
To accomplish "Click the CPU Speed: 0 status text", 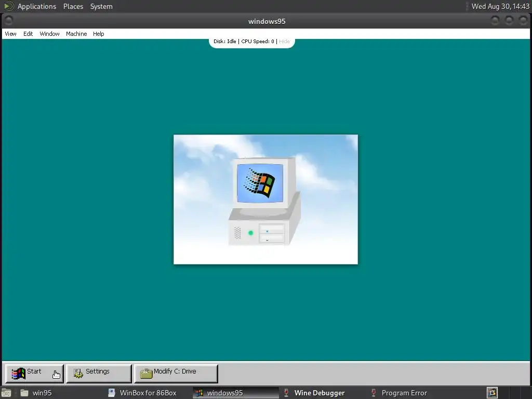I will point(258,42).
